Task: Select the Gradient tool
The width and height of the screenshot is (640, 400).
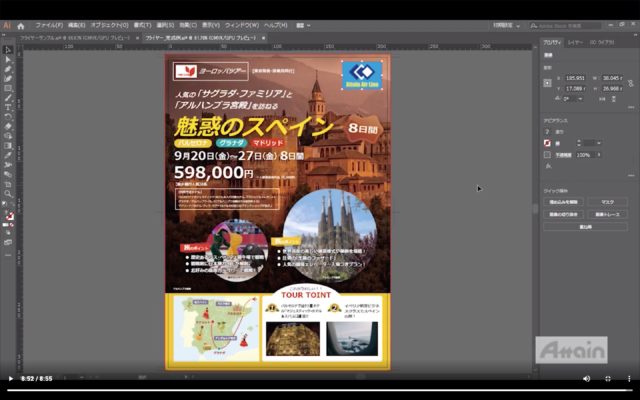Action: 8,146
